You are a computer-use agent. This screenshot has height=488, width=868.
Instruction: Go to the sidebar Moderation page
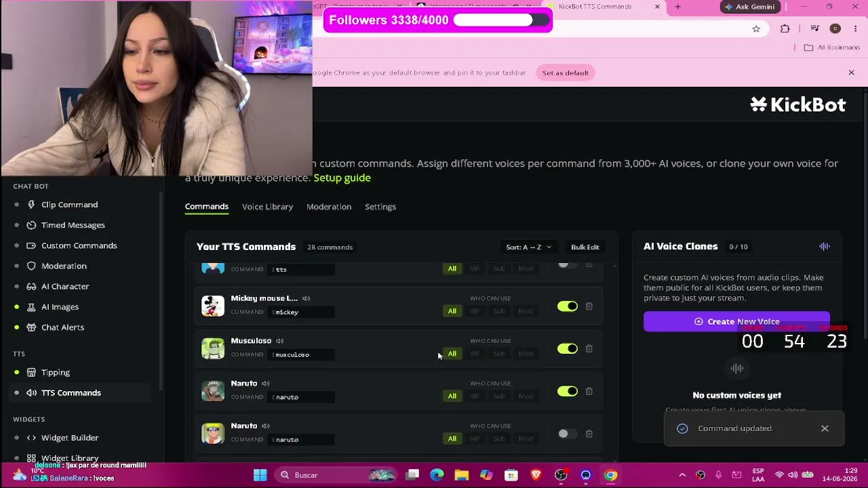(x=64, y=266)
